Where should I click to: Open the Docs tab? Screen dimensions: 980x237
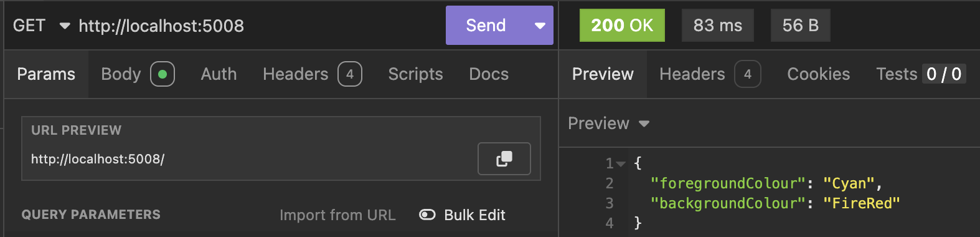point(489,74)
